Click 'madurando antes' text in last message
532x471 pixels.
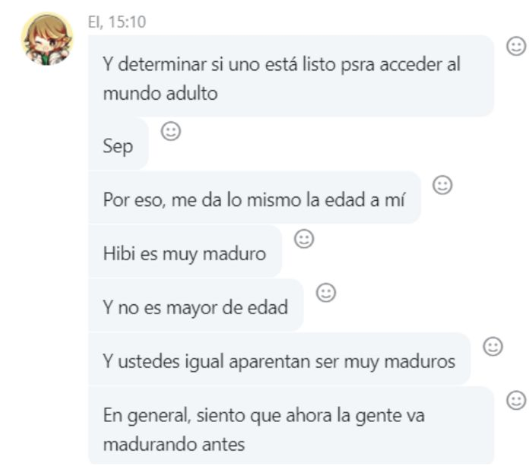[x=174, y=444]
